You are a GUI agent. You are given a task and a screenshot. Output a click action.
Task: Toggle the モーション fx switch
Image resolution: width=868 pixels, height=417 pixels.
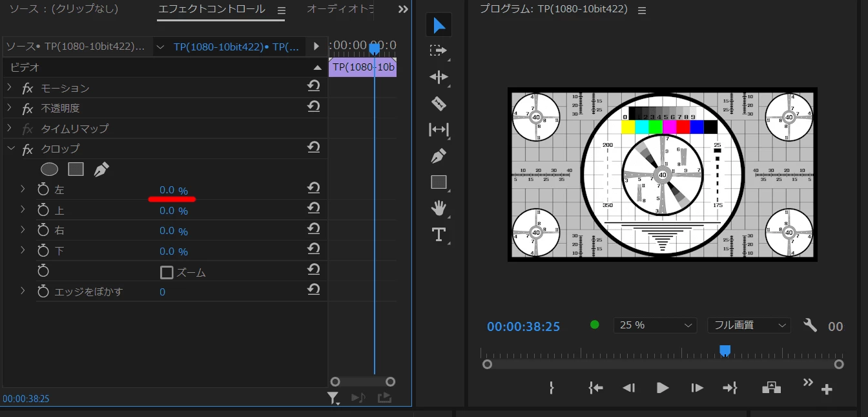pos(27,89)
